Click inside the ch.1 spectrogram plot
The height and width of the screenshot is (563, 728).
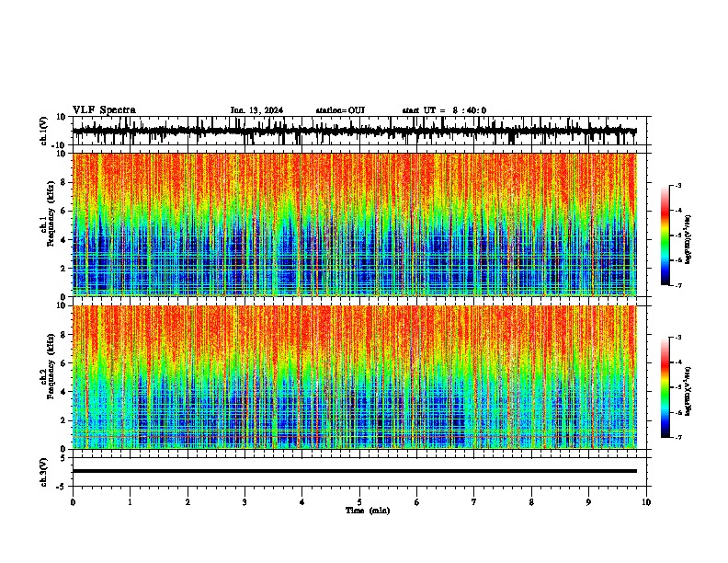pos(355,224)
